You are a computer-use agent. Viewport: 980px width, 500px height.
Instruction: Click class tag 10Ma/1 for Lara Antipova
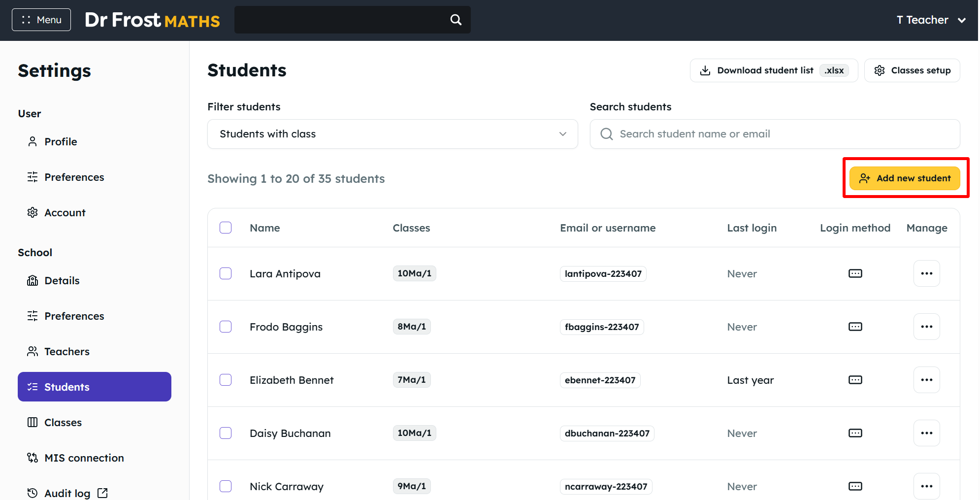tap(415, 273)
